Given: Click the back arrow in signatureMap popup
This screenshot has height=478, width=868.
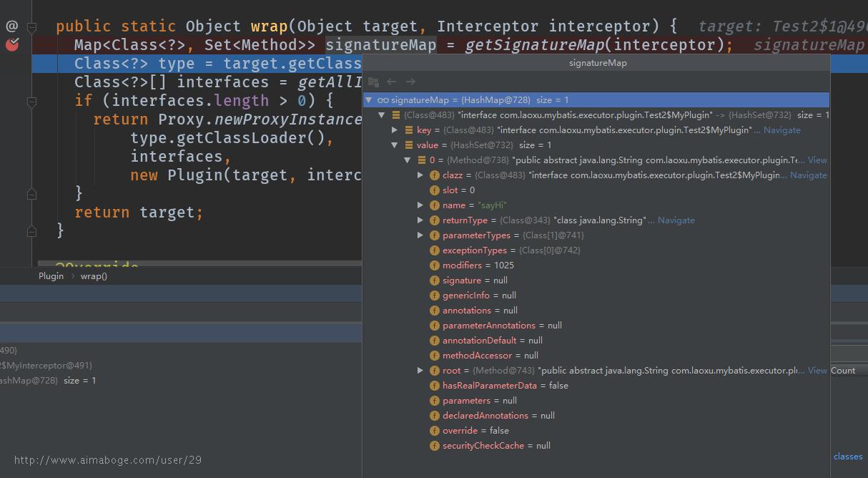Looking at the screenshot, I should [x=392, y=82].
